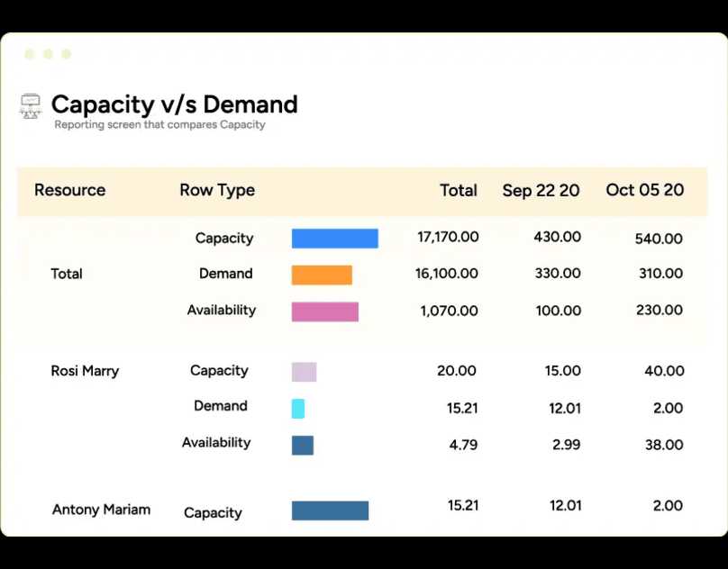Click the Total Demand value 16,100.00
Viewport: 728px width, 569px height.
(447, 274)
